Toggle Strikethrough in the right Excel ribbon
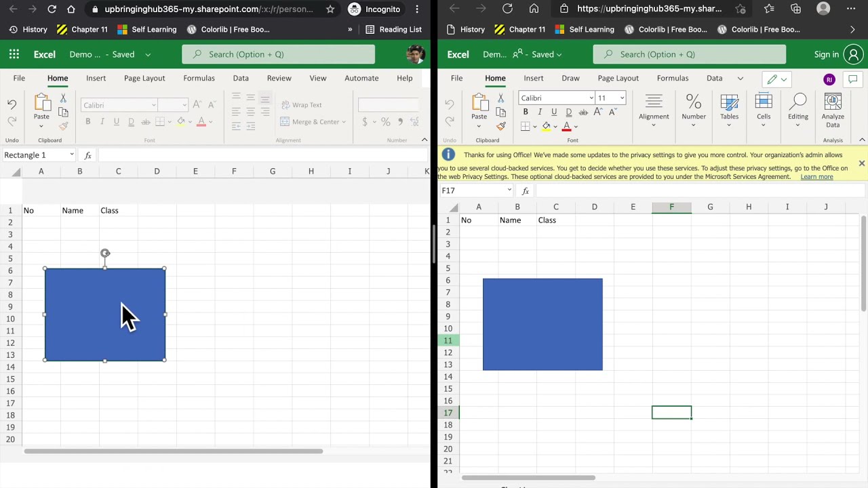Viewport: 868px width, 488px height. coord(583,112)
